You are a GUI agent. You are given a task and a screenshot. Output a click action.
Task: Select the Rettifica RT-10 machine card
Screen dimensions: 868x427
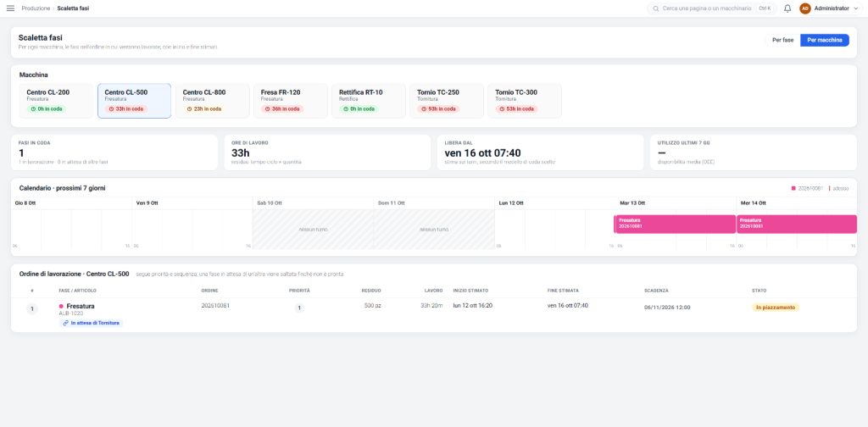tap(369, 101)
